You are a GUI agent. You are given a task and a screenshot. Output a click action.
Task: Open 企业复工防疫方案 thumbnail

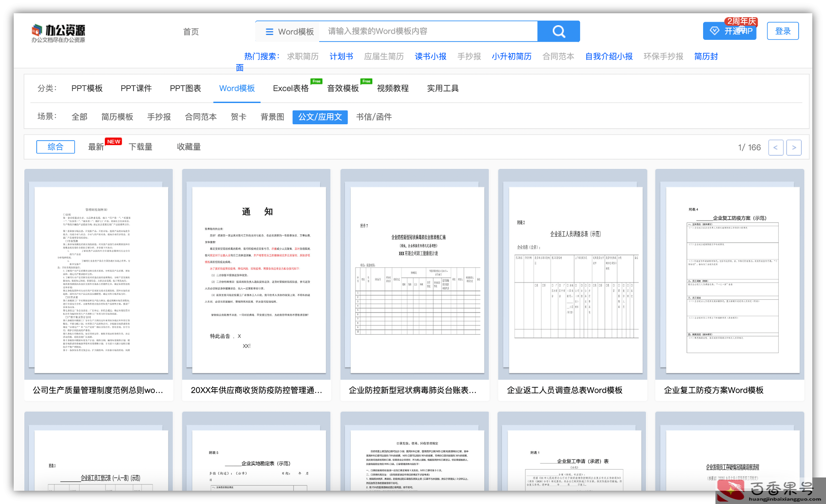(x=730, y=274)
